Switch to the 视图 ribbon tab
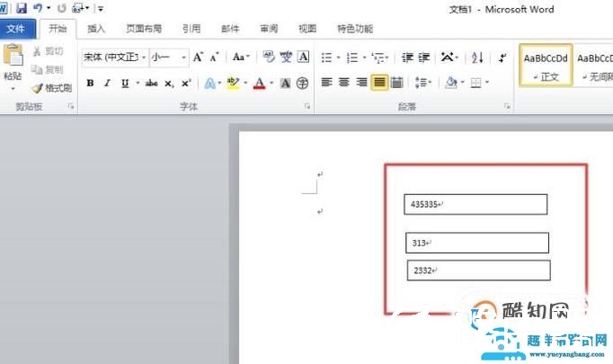The height and width of the screenshot is (364, 613). coord(307,29)
